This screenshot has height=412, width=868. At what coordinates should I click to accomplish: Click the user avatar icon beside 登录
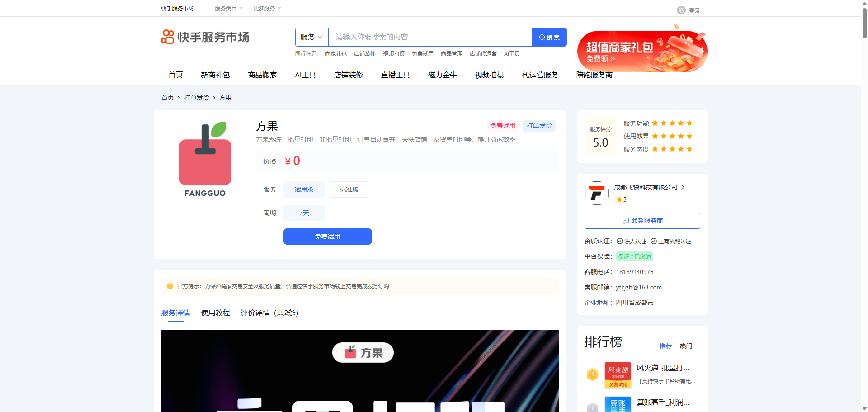(x=681, y=10)
